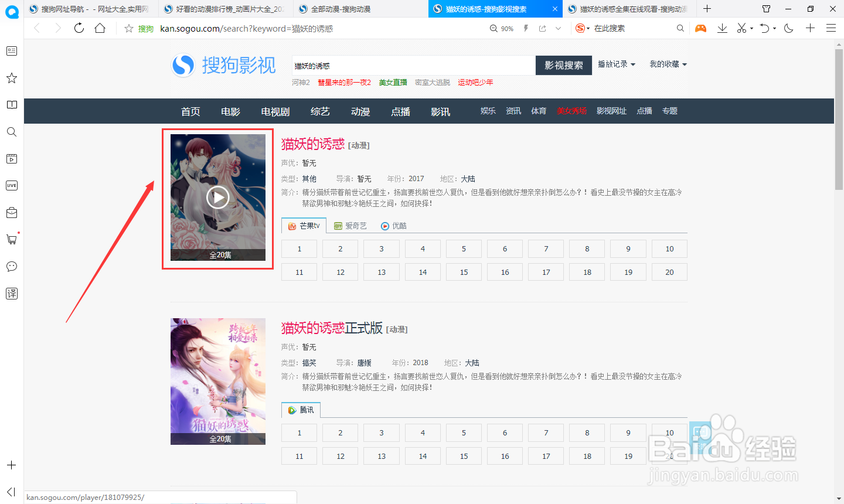The image size is (844, 504).
Task: Go to the browser home page icon
Action: 100,28
